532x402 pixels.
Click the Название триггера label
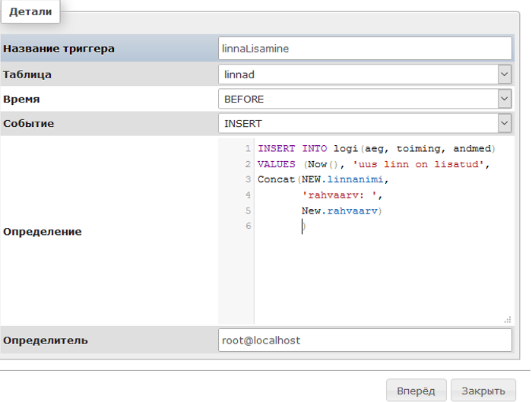pyautogui.click(x=59, y=49)
